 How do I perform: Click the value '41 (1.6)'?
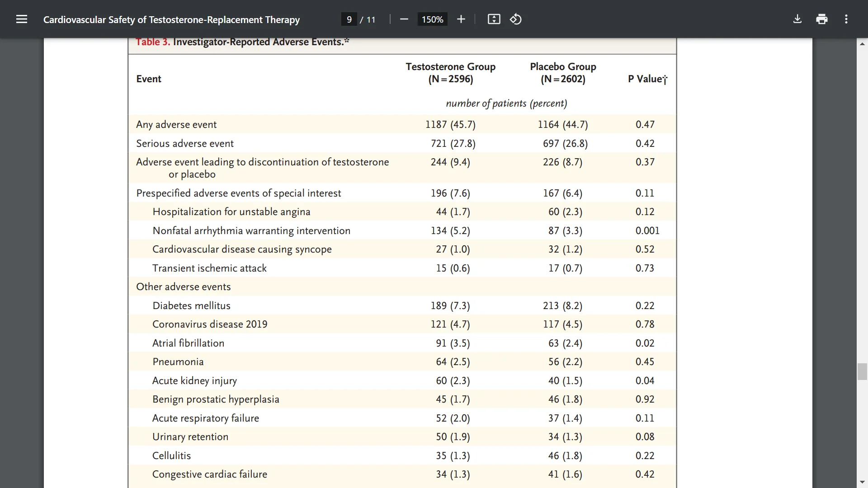(566, 474)
